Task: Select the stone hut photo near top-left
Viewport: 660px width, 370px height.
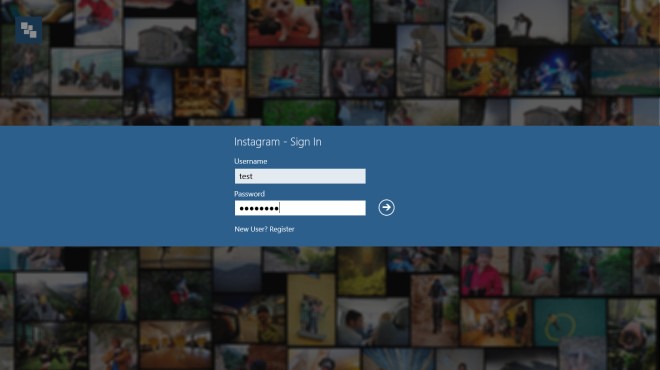Action: click(160, 41)
